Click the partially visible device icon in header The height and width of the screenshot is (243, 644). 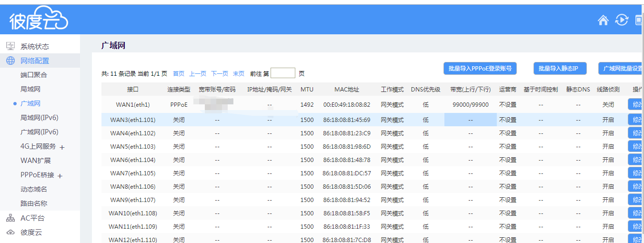tap(640, 20)
